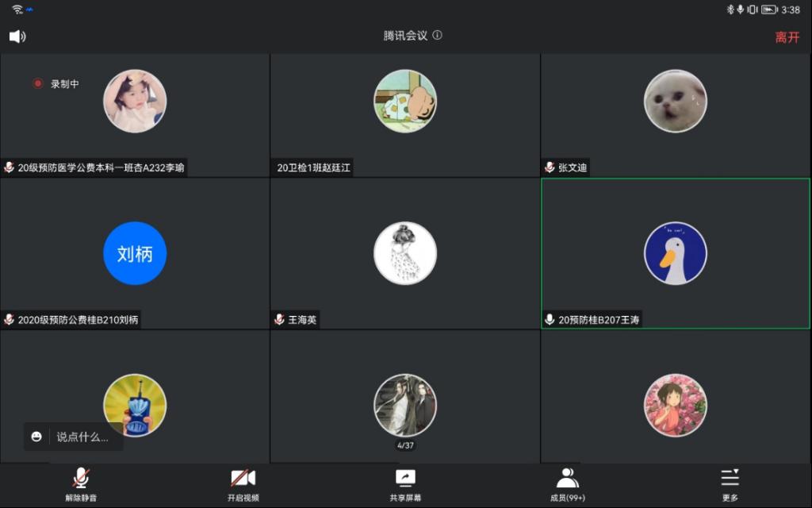812x508 pixels.
Task: Open the members list 成员(99+)
Action: (x=568, y=483)
